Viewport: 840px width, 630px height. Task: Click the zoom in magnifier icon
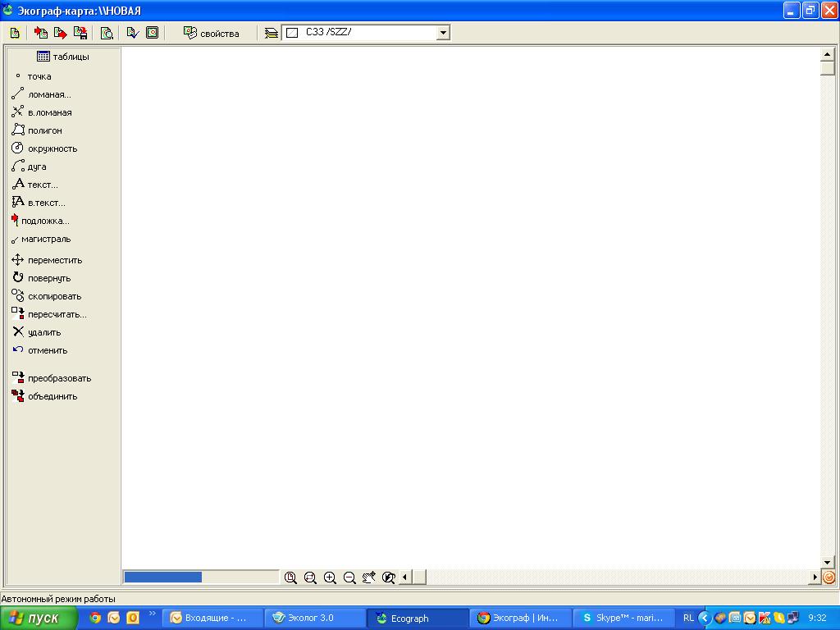pyautogui.click(x=330, y=577)
